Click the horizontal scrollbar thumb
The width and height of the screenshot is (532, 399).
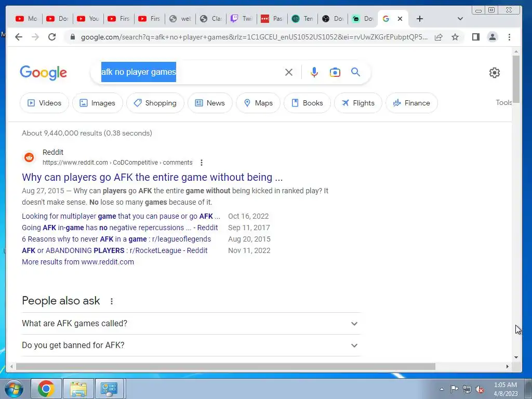[225, 366]
